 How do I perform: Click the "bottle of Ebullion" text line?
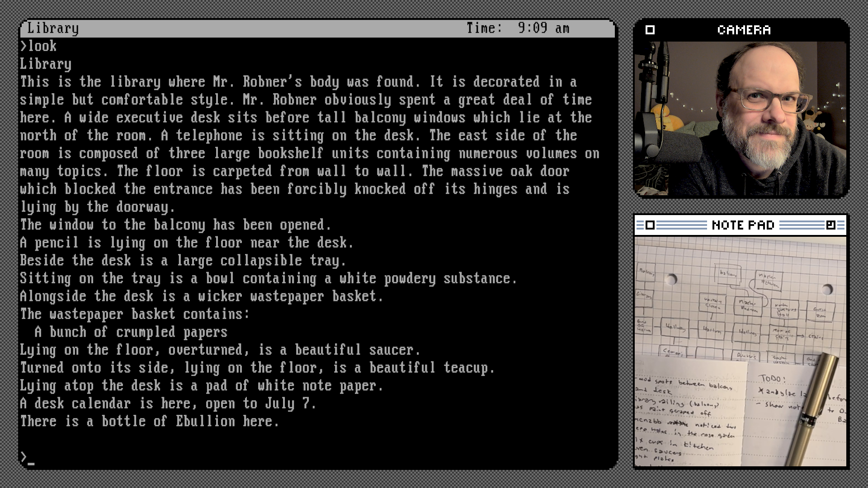click(x=150, y=422)
